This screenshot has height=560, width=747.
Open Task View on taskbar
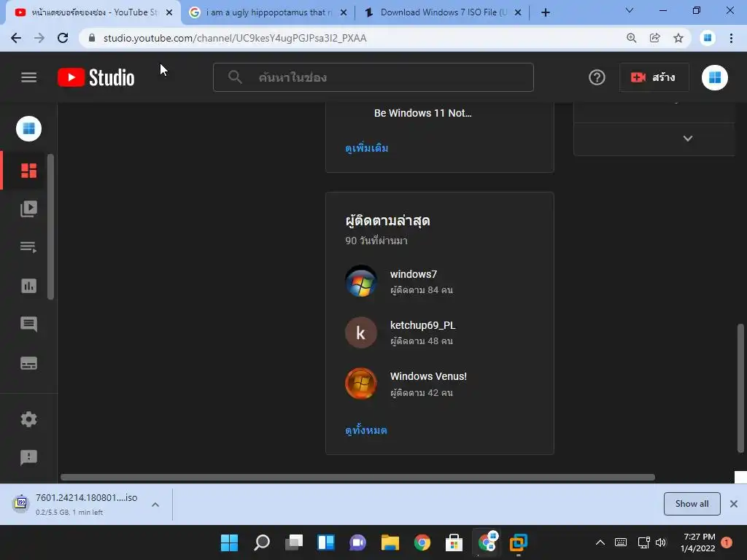click(x=293, y=542)
